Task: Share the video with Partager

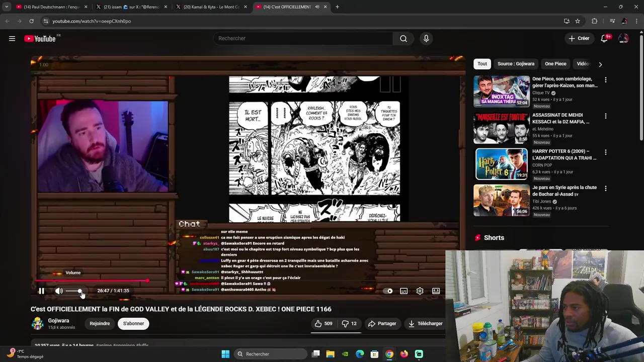Action: point(382,324)
